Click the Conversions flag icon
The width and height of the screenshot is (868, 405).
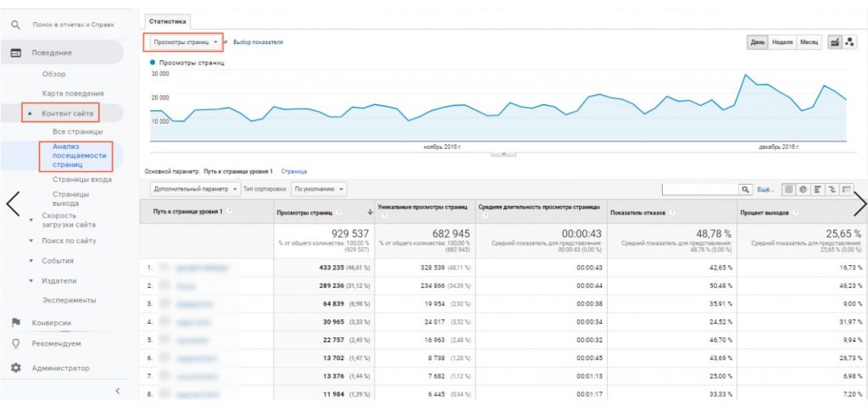click(x=15, y=323)
